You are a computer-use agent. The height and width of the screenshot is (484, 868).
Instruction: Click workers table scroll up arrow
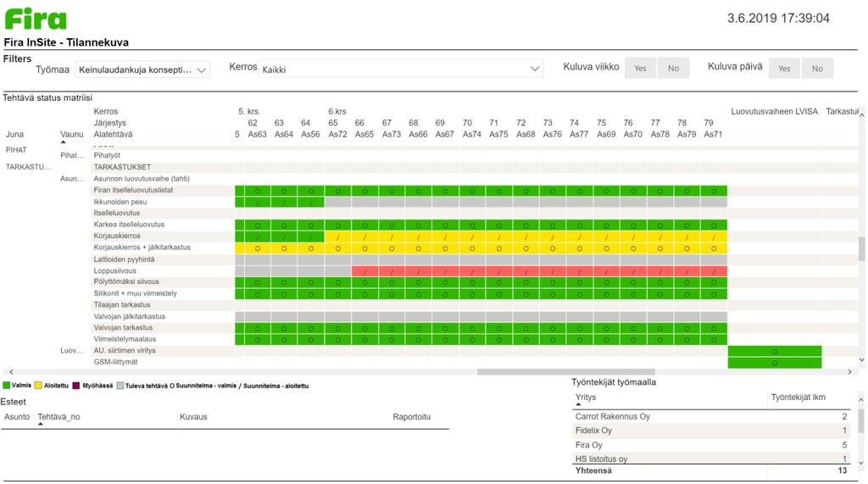pyautogui.click(x=861, y=400)
